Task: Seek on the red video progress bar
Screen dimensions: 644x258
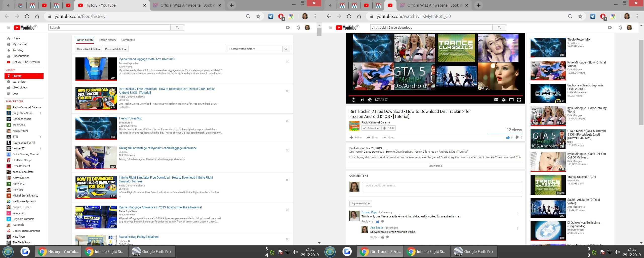Action: click(435, 96)
